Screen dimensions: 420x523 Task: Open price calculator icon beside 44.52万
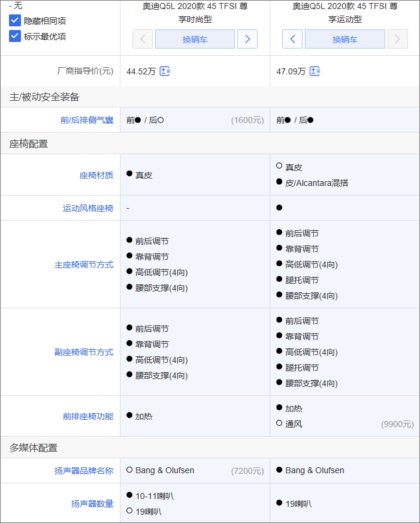click(x=165, y=71)
